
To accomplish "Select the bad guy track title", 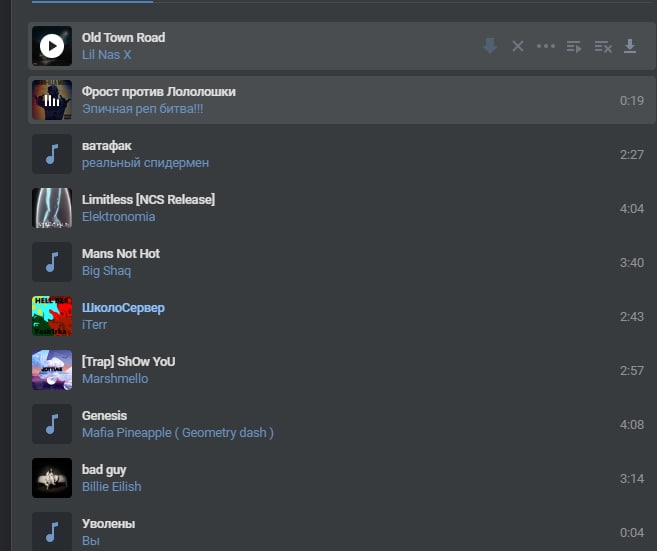I will 104,470.
